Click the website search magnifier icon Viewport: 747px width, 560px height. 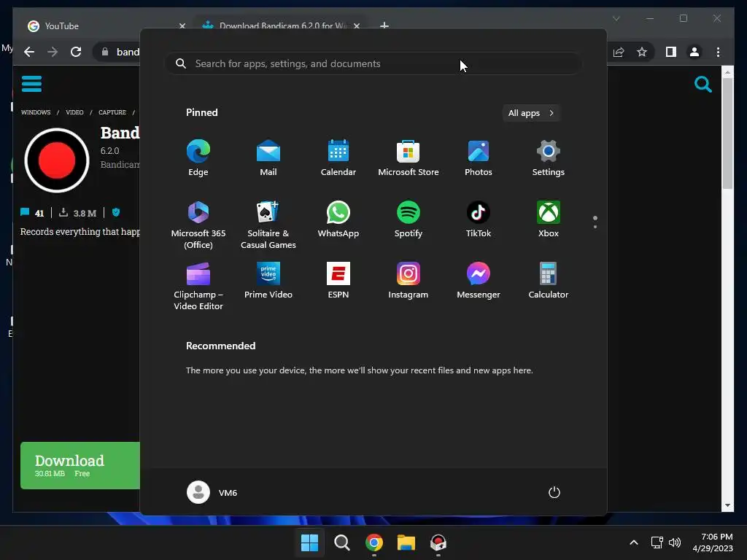[x=703, y=85]
